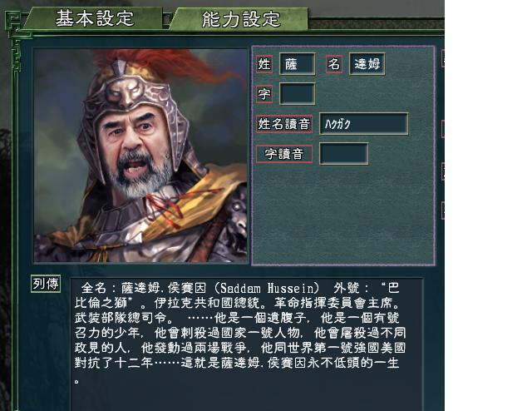This screenshot has height=411, width=532.
Task: Click inside the biography text box
Action: pos(247,344)
